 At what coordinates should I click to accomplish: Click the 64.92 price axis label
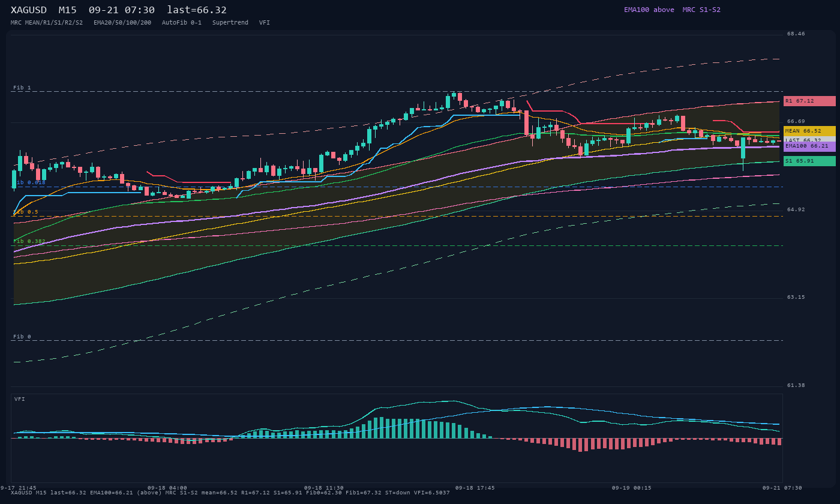tap(796, 210)
